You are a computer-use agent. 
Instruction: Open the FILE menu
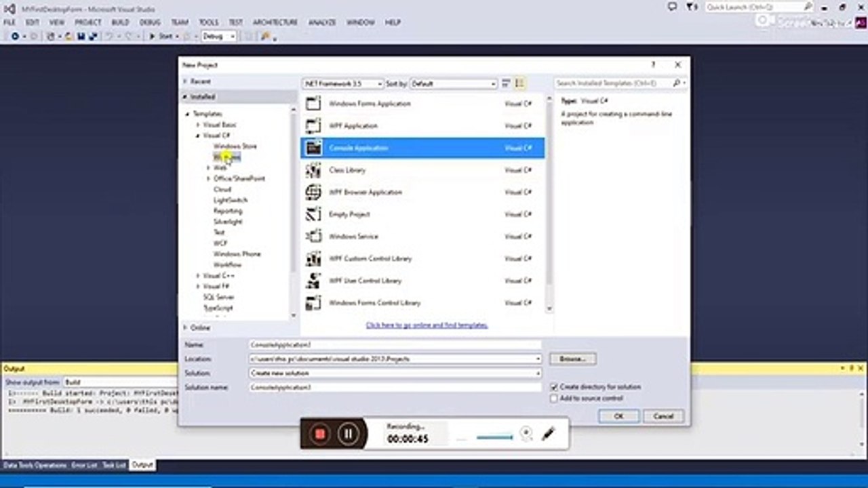pyautogui.click(x=9, y=22)
